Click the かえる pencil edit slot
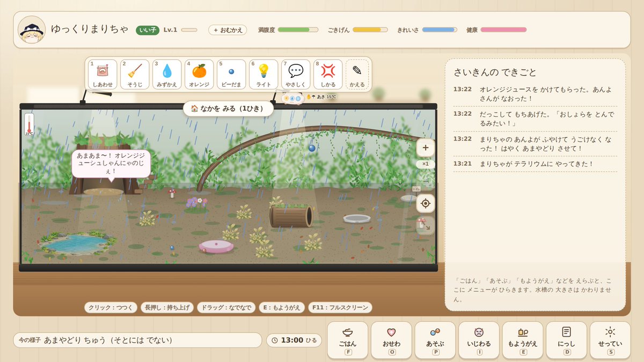This screenshot has height=362, width=644. (x=357, y=75)
